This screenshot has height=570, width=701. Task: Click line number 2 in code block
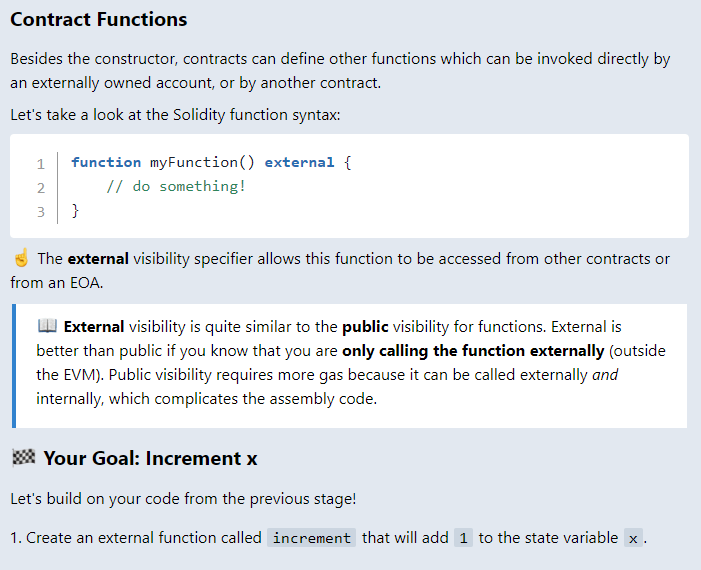pyautogui.click(x=41, y=187)
